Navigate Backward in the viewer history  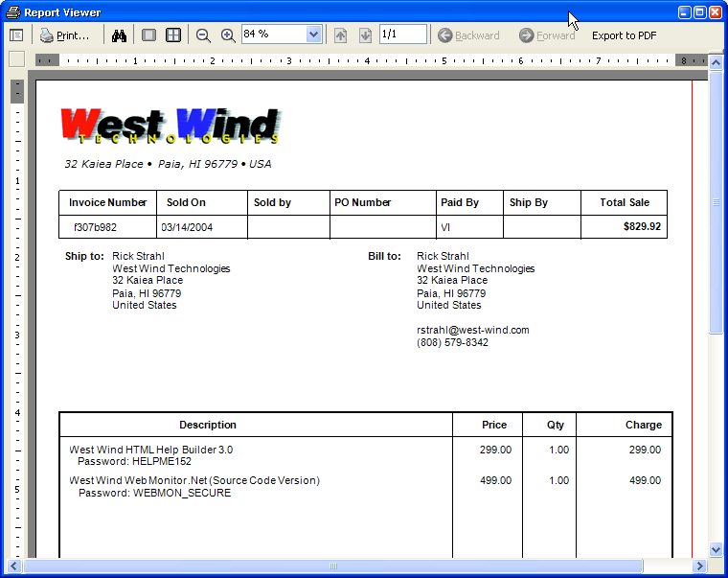tap(468, 35)
